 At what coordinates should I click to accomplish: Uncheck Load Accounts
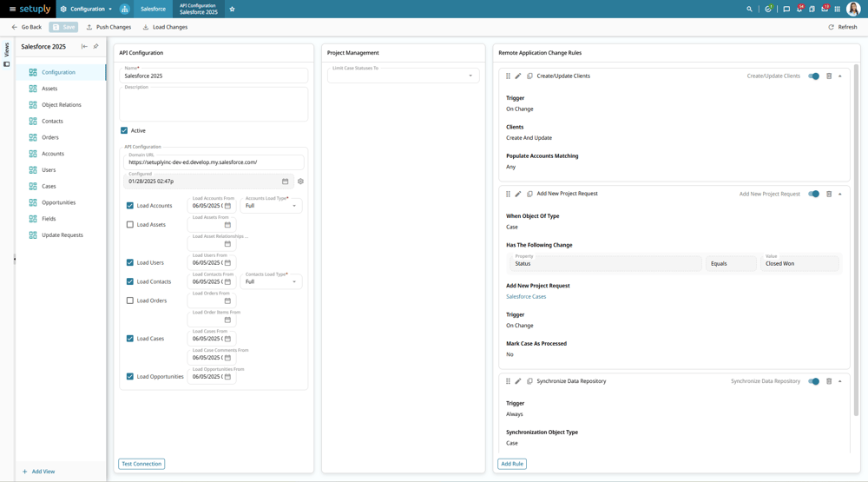click(130, 206)
